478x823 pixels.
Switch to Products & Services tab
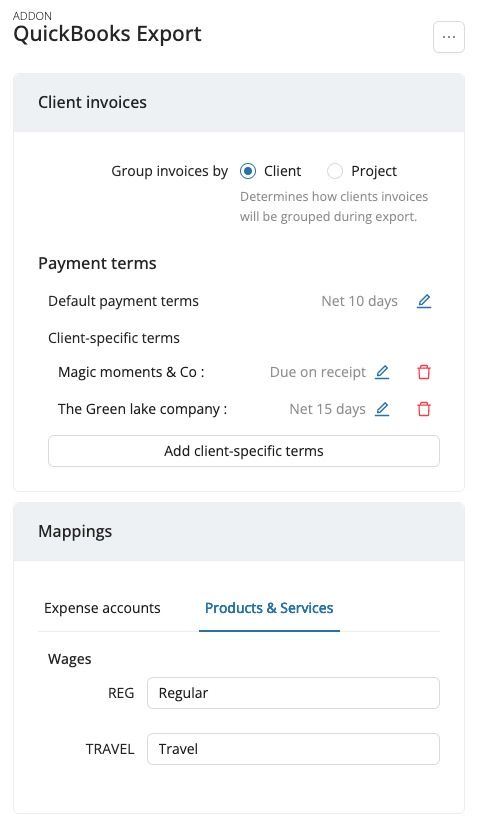269,608
